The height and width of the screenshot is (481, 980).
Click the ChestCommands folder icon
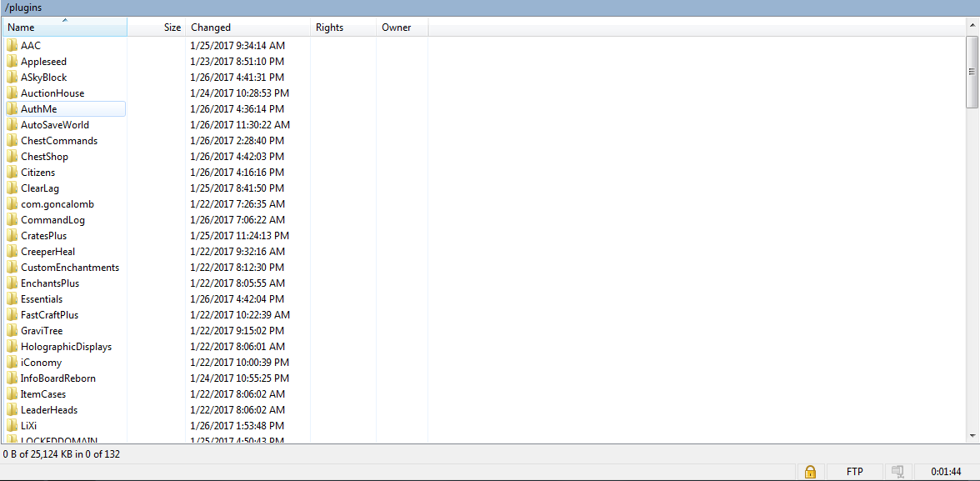[x=12, y=141]
